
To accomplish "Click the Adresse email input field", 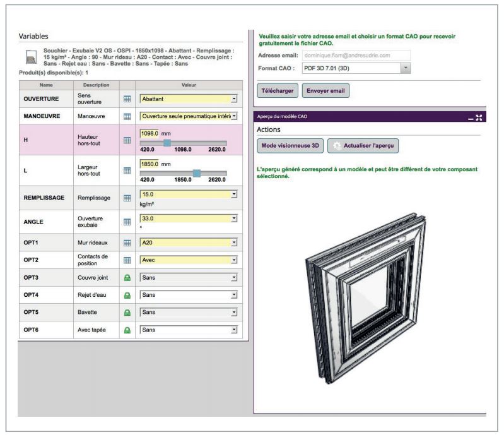I will (x=356, y=56).
